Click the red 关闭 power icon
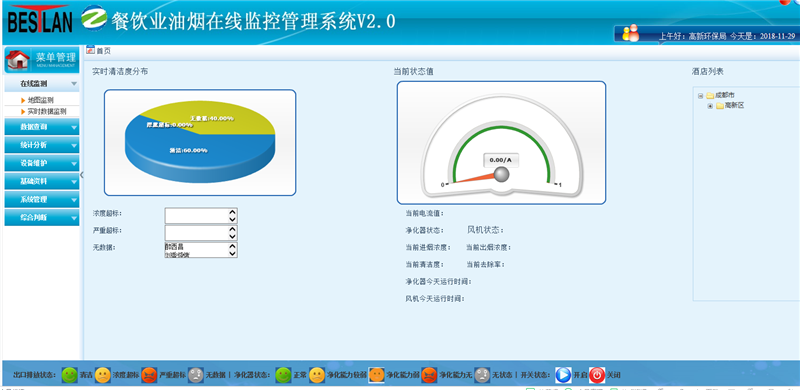800x390 pixels. (x=597, y=375)
